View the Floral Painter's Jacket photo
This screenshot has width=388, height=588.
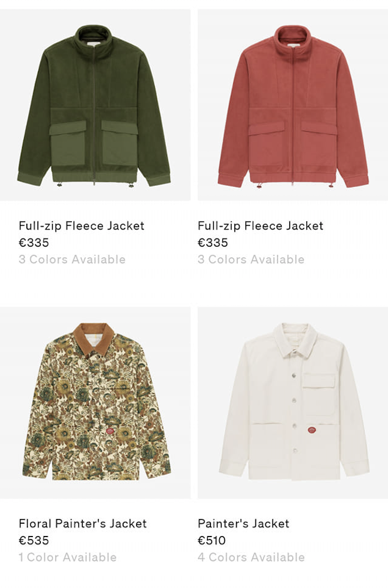click(95, 403)
